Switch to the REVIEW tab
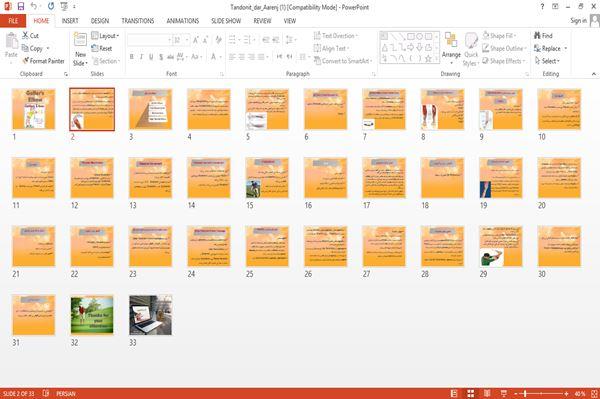 (x=262, y=21)
